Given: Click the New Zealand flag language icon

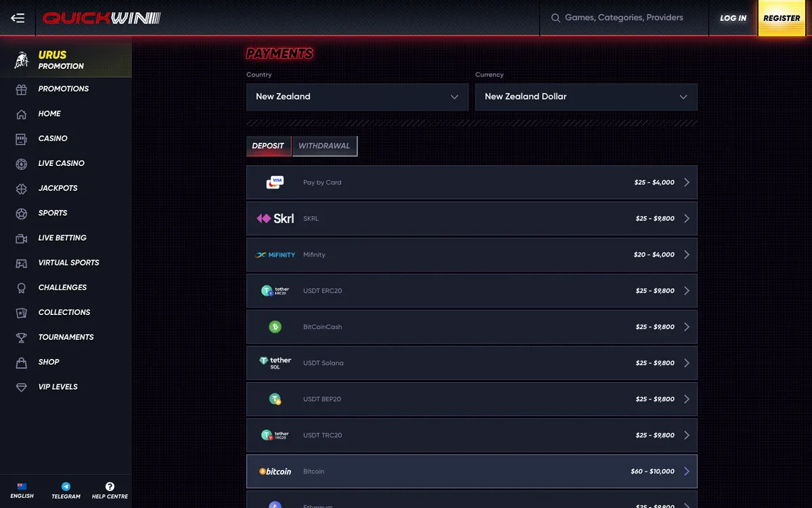Looking at the screenshot, I should pyautogui.click(x=22, y=486).
